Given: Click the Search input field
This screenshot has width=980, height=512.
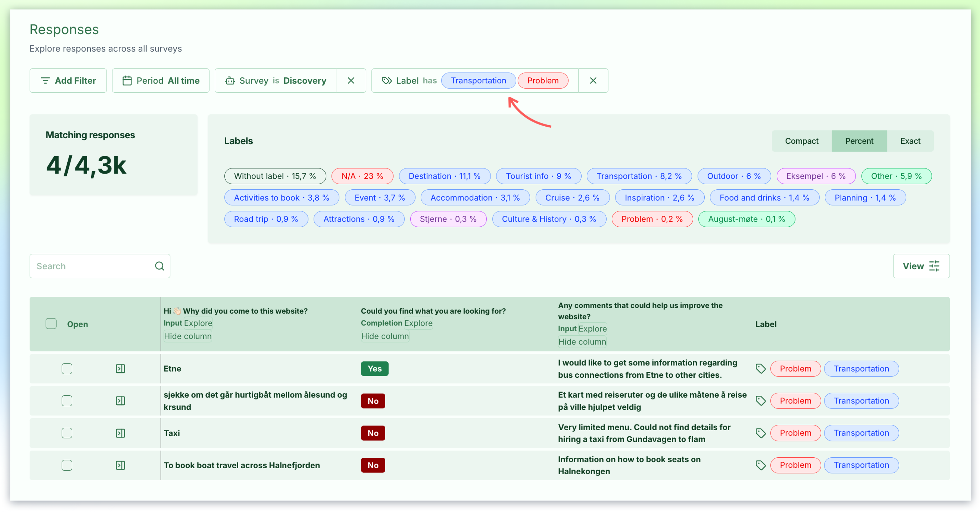Looking at the screenshot, I should coord(100,266).
